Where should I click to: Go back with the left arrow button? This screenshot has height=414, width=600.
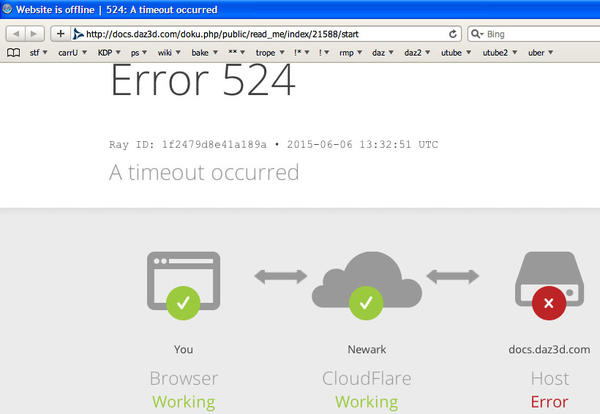16,34
